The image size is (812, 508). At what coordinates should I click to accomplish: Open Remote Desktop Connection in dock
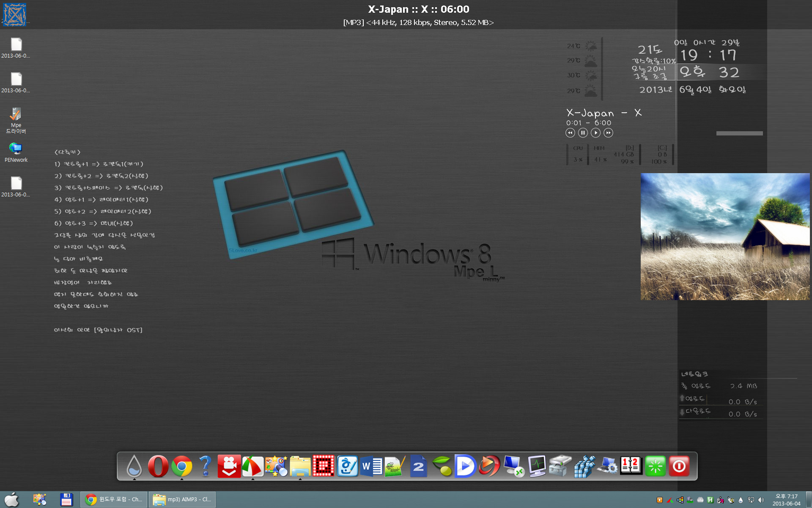coord(513,466)
